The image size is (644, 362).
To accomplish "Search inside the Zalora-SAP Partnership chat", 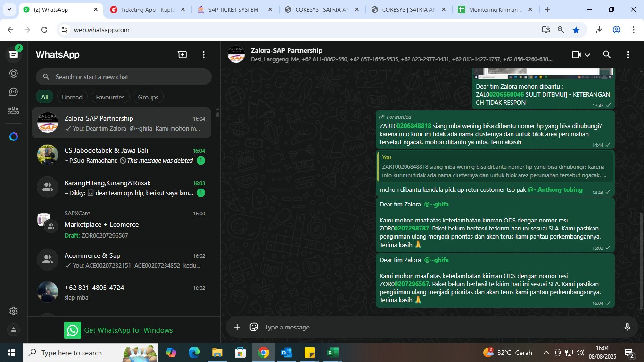I will click(607, 55).
